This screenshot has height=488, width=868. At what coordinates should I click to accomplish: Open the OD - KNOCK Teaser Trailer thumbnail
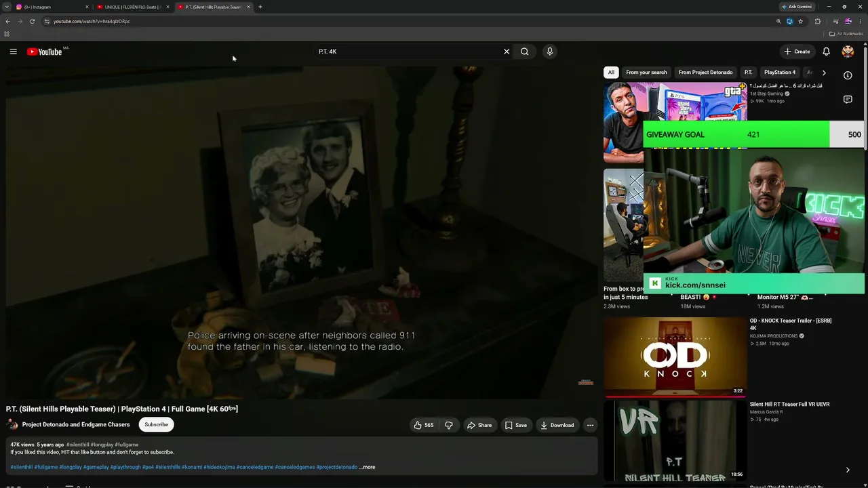675,357
